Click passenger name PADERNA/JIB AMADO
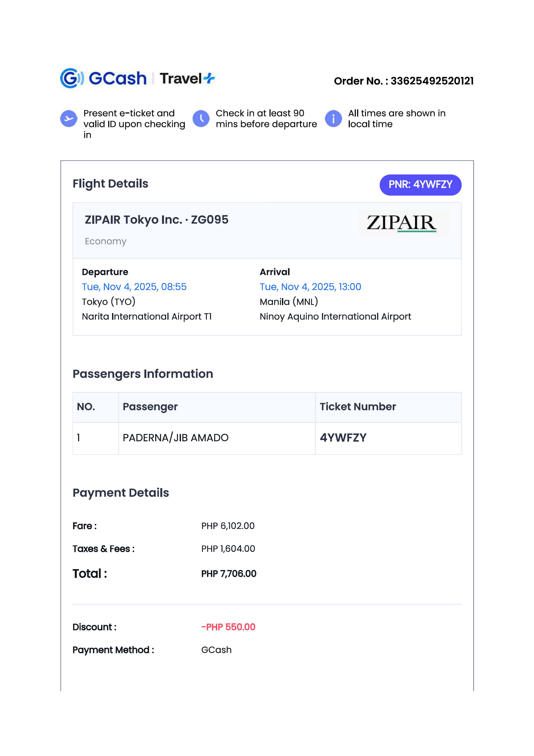Image resolution: width=534 pixels, height=756 pixels. (175, 438)
